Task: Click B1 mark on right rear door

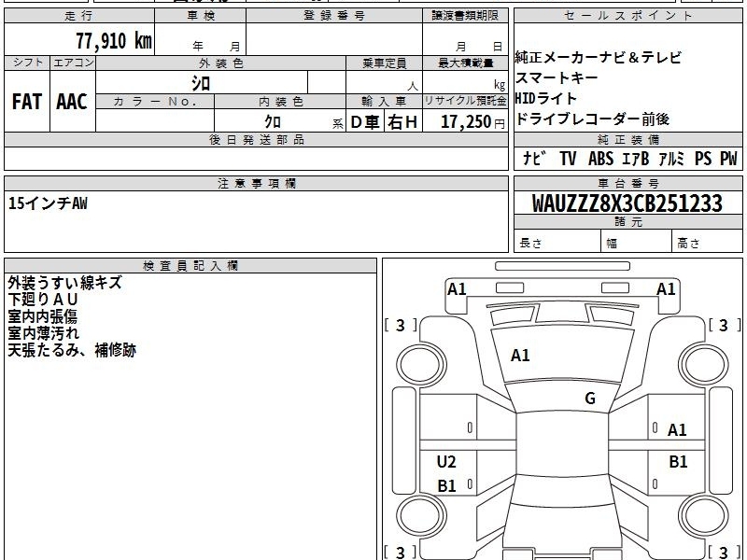Action: click(678, 461)
